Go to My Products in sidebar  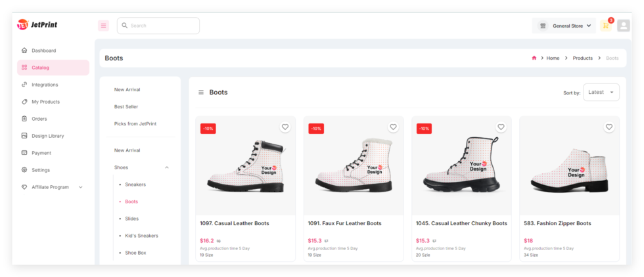[x=45, y=102]
